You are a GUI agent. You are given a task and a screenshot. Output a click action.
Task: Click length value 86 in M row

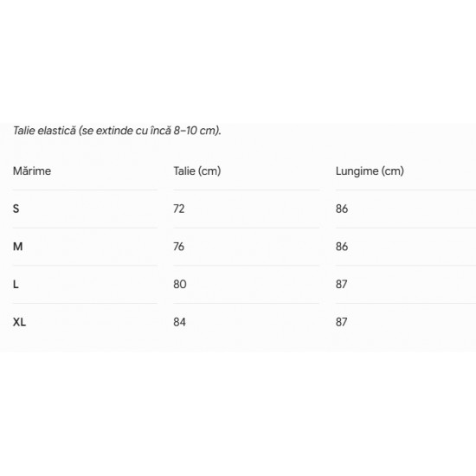pyautogui.click(x=342, y=247)
